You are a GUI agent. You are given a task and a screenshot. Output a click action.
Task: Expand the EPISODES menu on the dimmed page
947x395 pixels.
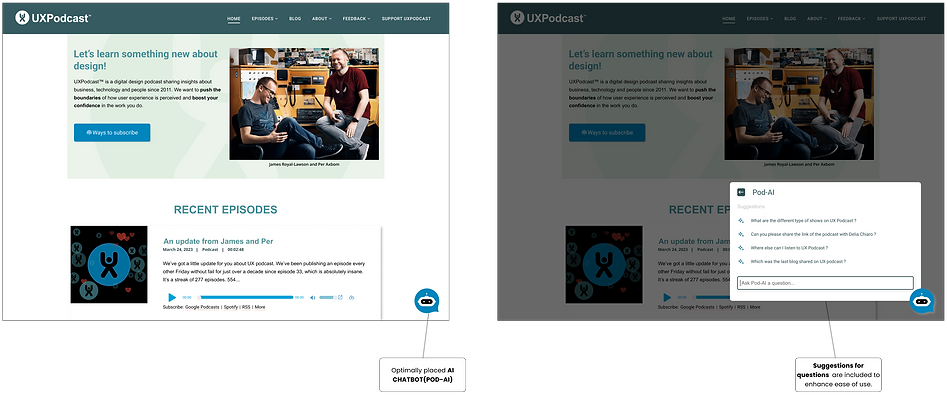760,19
